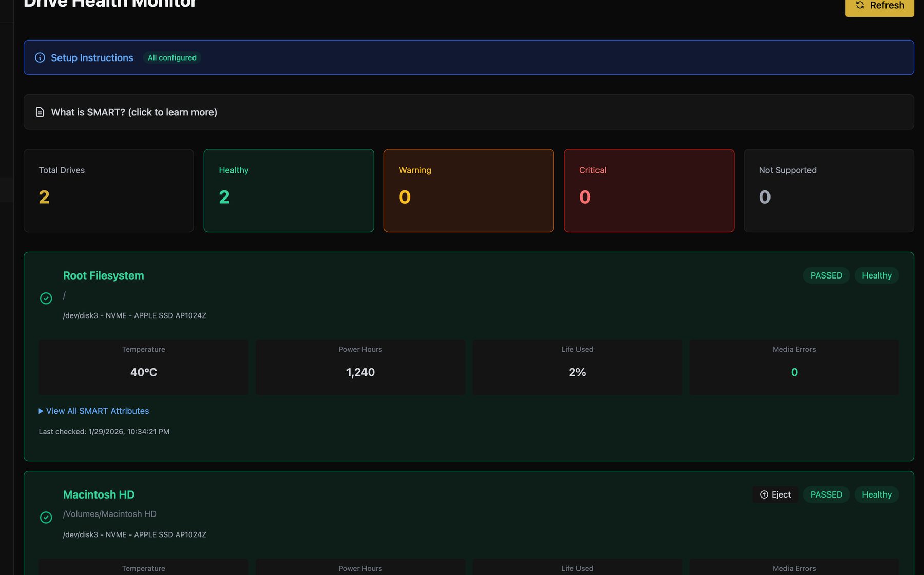The width and height of the screenshot is (924, 575).
Task: Toggle the All configured badge
Action: (x=171, y=57)
